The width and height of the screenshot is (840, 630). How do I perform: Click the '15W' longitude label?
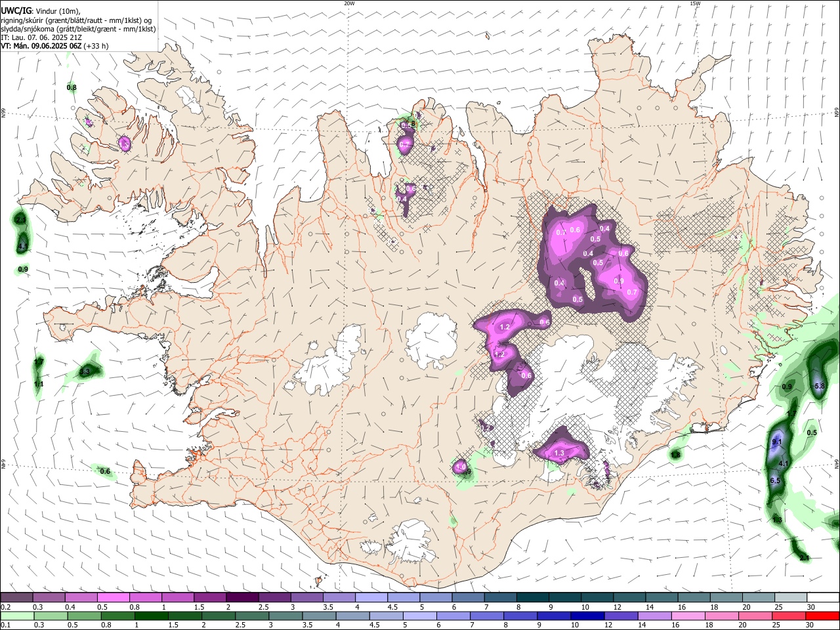pyautogui.click(x=695, y=3)
